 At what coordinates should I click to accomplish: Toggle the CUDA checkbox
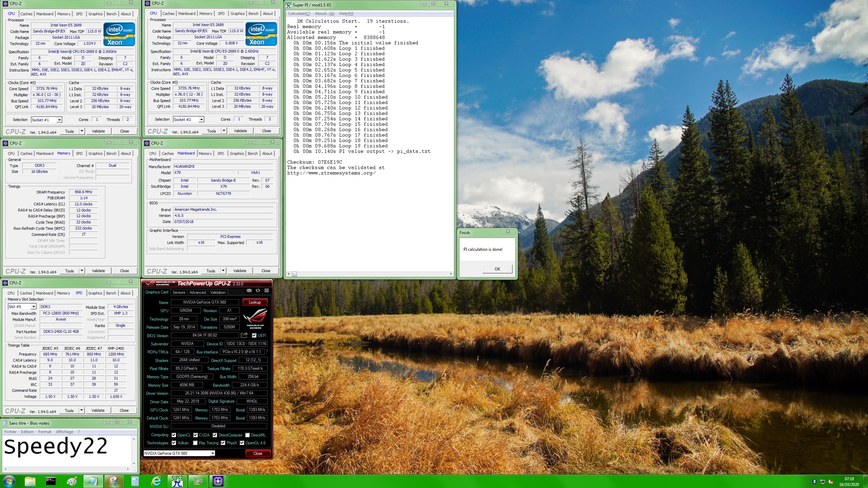tap(195, 435)
